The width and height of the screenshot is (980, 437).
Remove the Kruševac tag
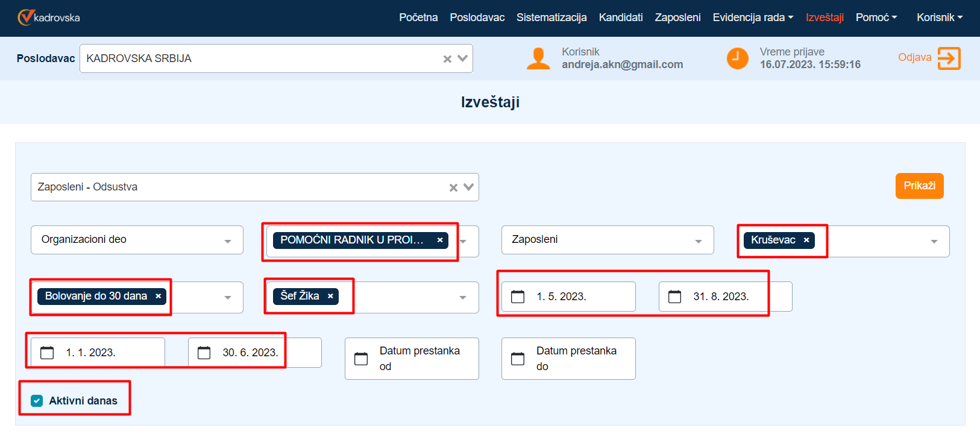tap(806, 240)
